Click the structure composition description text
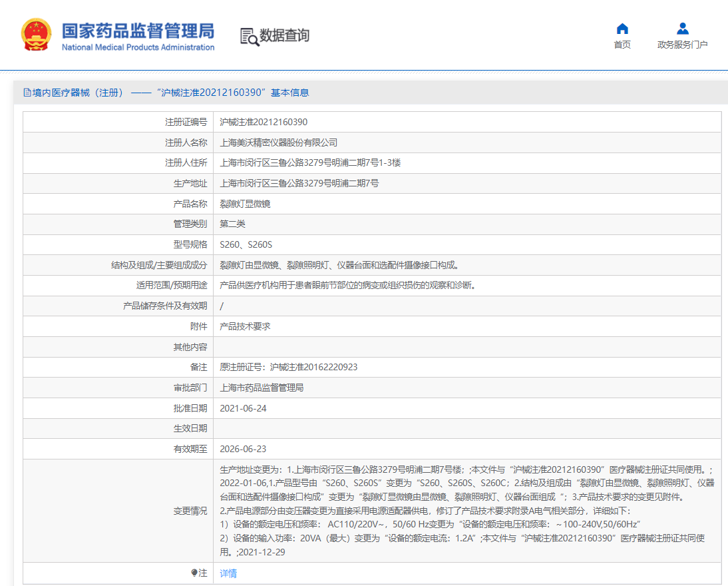Viewport: 728px width, 586px height. (x=340, y=265)
